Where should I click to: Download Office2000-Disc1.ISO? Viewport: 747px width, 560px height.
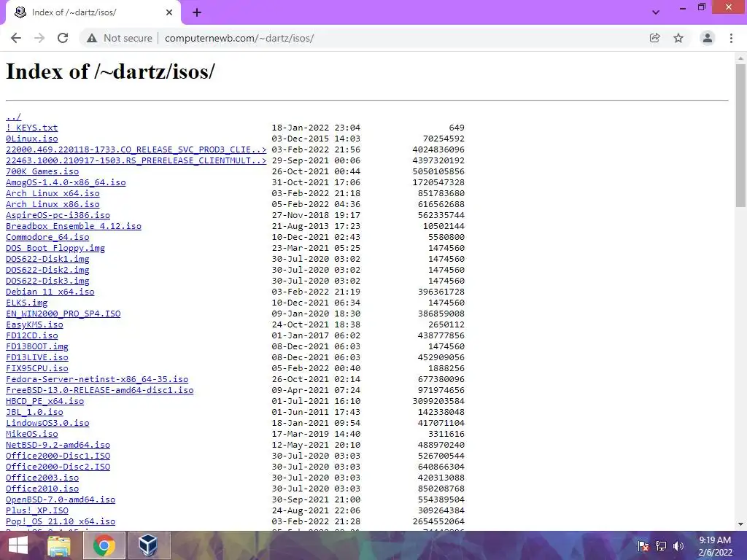pos(58,456)
